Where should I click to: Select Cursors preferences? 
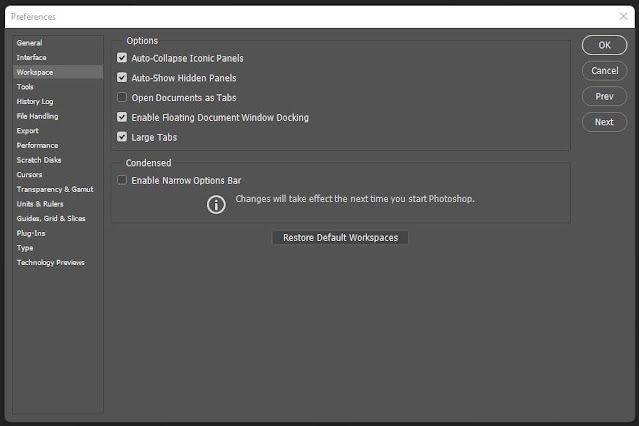(58, 175)
